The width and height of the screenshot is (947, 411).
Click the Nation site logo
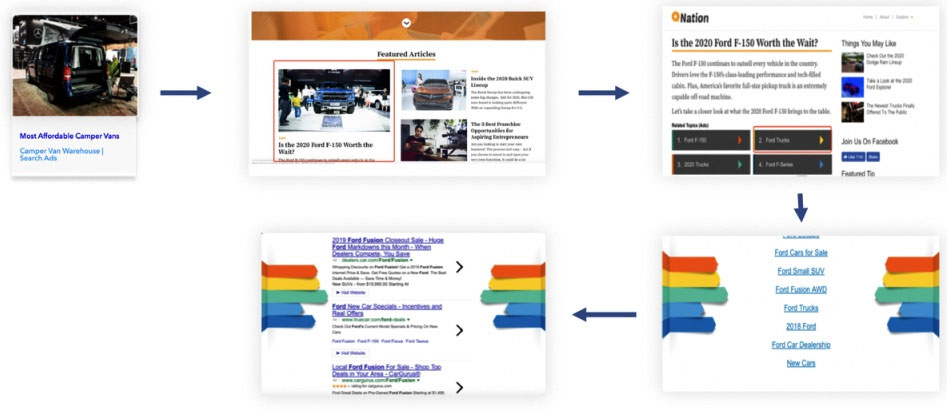[690, 18]
